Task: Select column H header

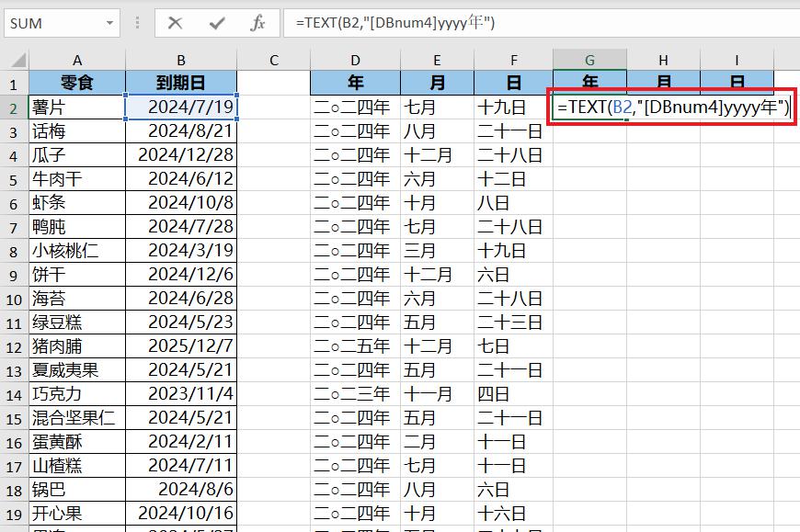Action: (663, 60)
